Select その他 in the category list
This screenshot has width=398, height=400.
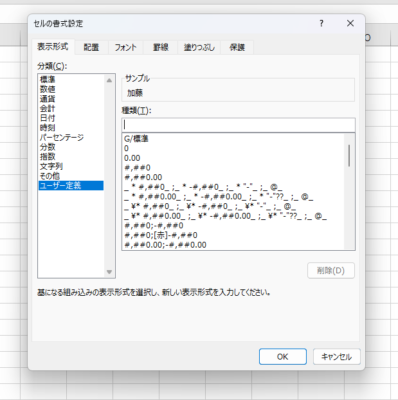point(71,176)
